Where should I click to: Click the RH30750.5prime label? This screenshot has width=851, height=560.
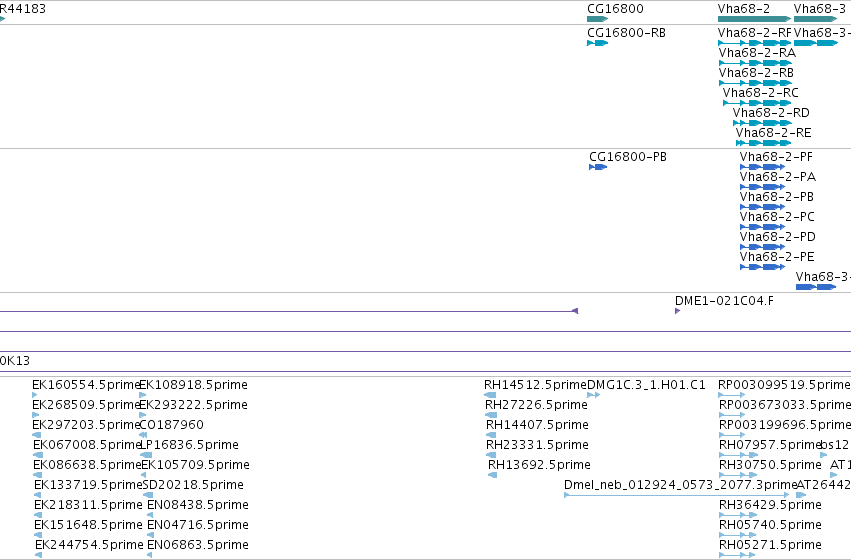click(770, 465)
